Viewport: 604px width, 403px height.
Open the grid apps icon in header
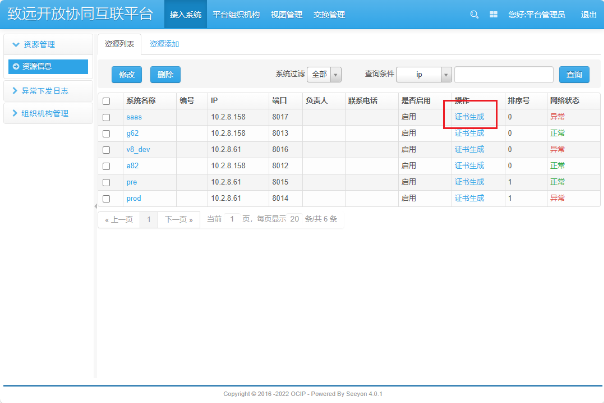click(494, 15)
